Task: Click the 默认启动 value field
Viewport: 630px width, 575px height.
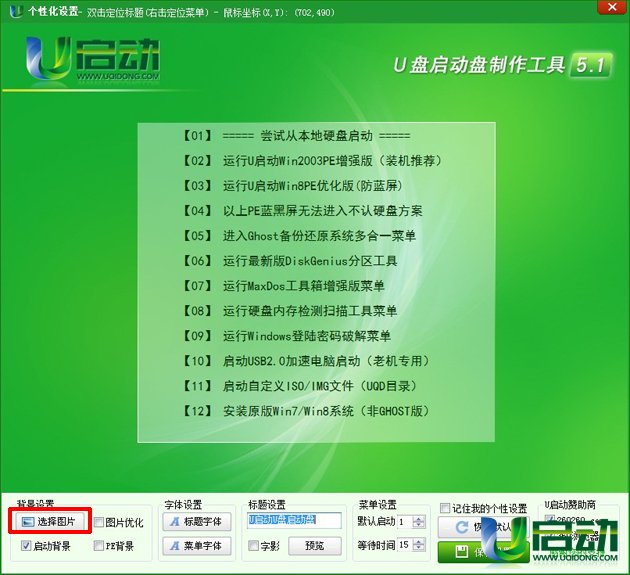Action: point(405,522)
